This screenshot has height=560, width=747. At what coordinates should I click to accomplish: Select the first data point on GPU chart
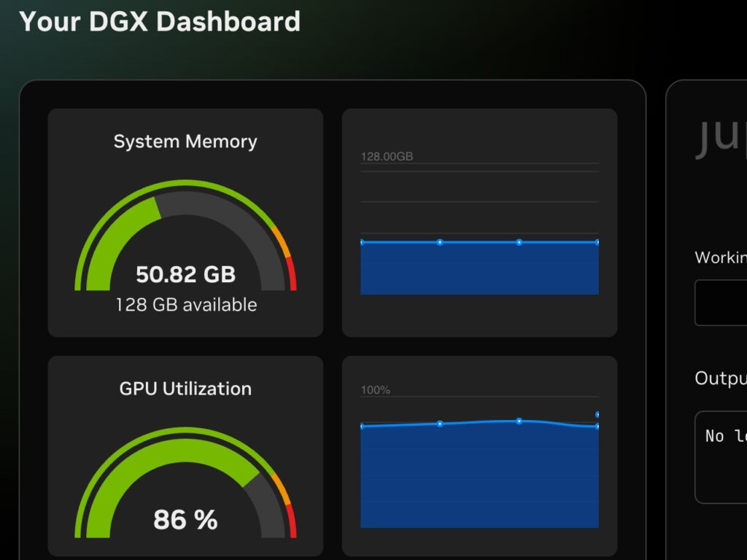(x=362, y=427)
